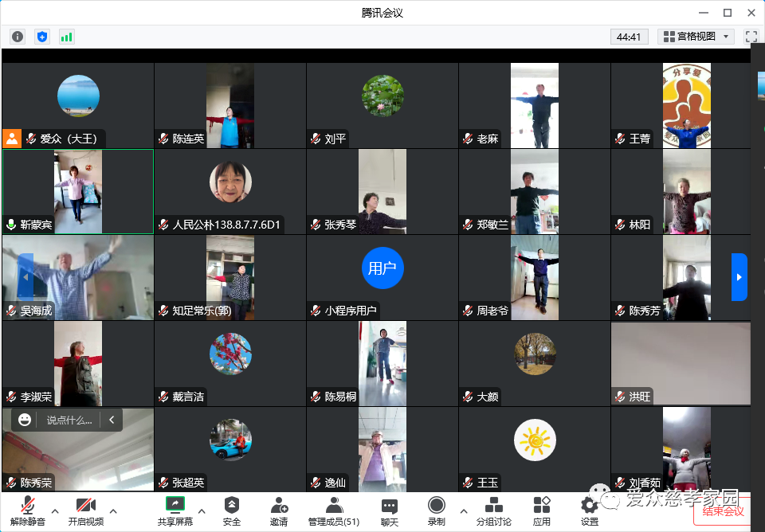This screenshot has width=765, height=532.
Task: Expand audio options arrow beside 解除静音
Action: pyautogui.click(x=55, y=511)
